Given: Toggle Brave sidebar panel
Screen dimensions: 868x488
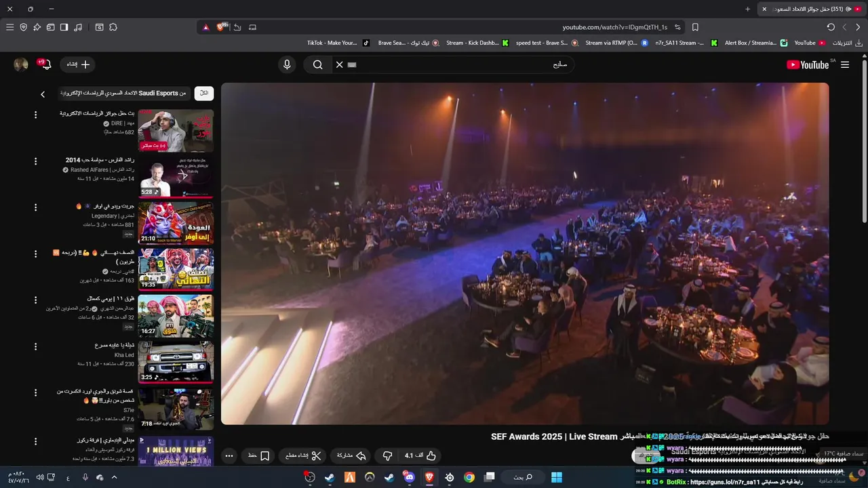Looking at the screenshot, I should (x=64, y=27).
